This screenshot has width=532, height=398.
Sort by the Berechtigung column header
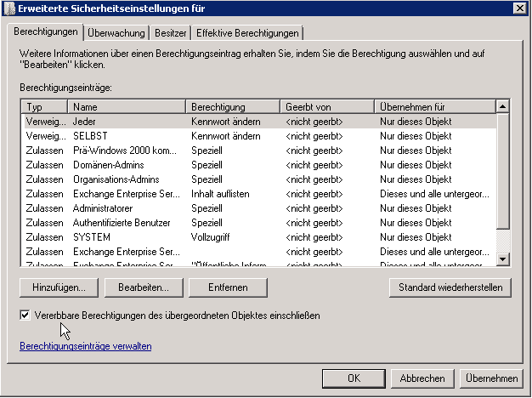233,107
